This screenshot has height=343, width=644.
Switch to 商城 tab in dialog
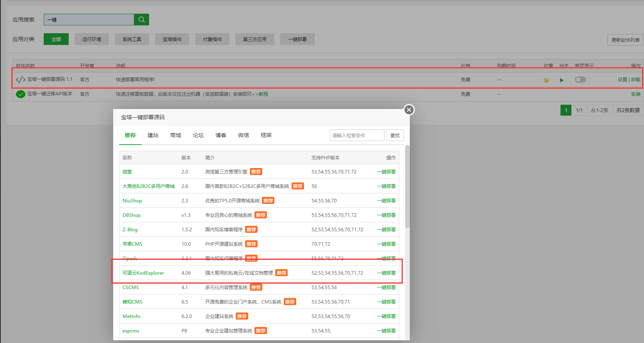[x=176, y=135]
